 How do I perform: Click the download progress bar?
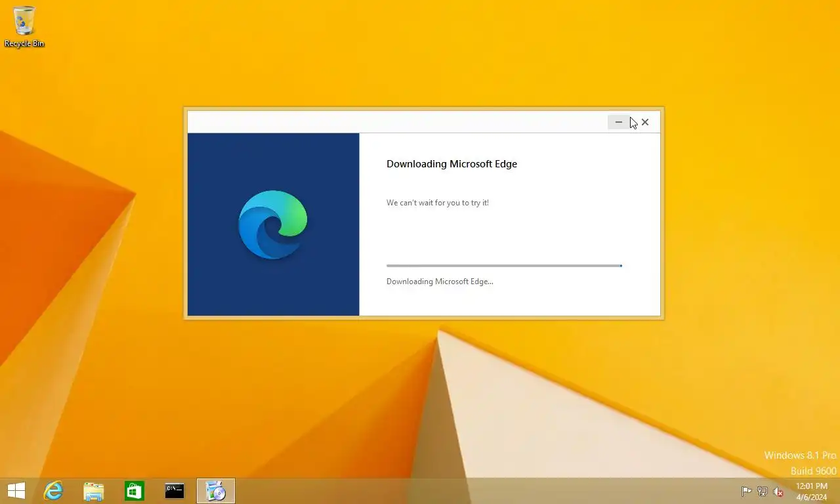point(504,266)
